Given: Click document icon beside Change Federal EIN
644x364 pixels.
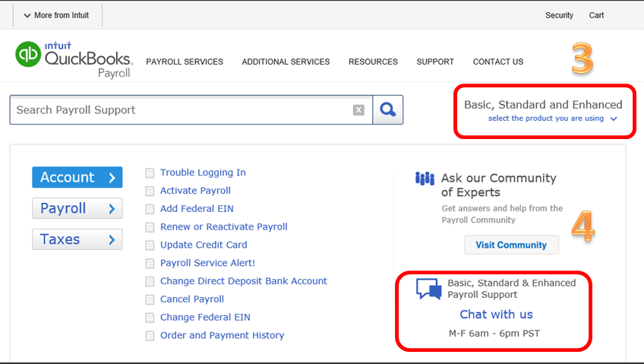Looking at the screenshot, I should click(150, 318).
